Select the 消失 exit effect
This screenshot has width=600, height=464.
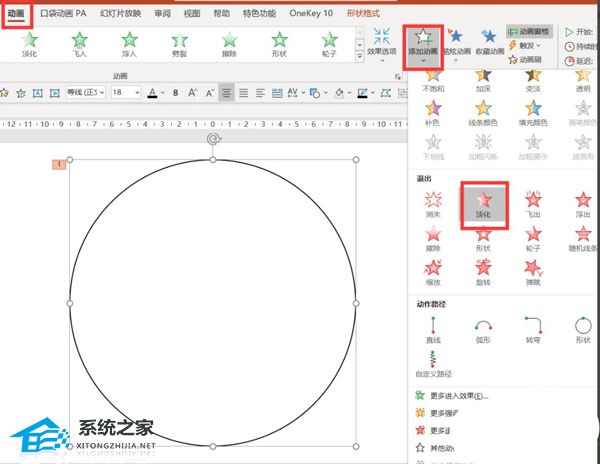click(x=433, y=205)
